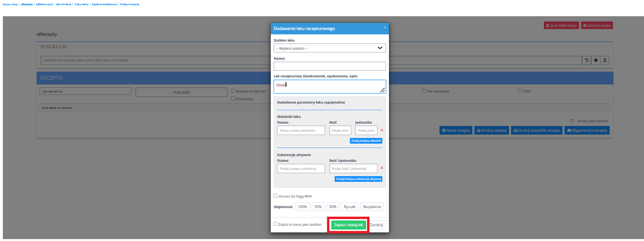Click 'Dodaj kolejny składnik' button
The image size is (644, 241).
[366, 141]
